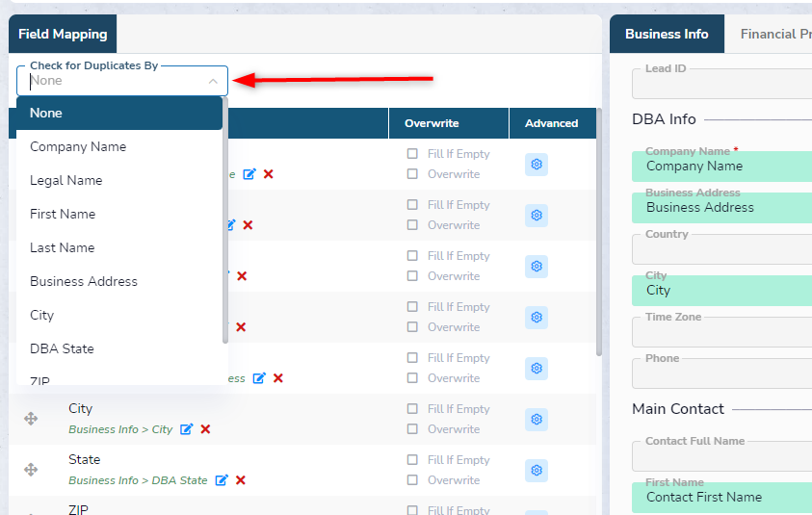
Task: Click the mapping table vertical scrollbar
Action: [x=598, y=232]
